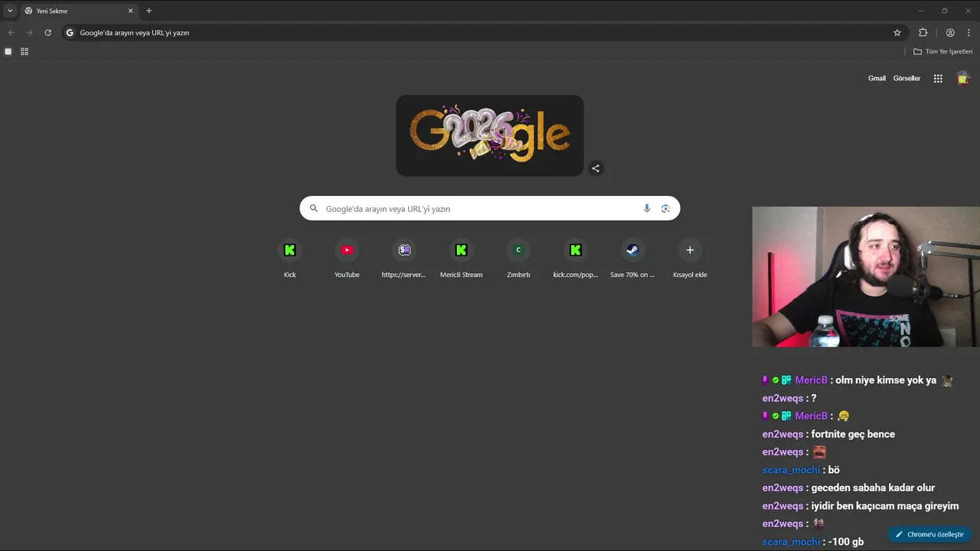Click scara_mochi username beside 'bö' message

coord(791,470)
